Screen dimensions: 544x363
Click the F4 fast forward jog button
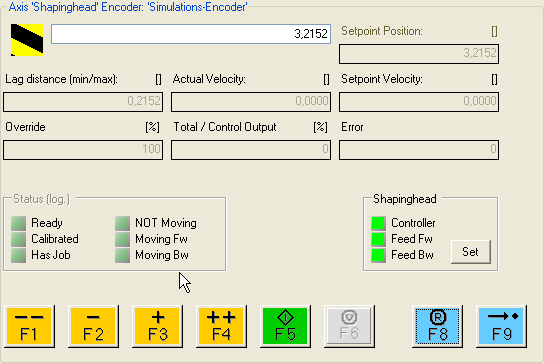[x=221, y=326]
